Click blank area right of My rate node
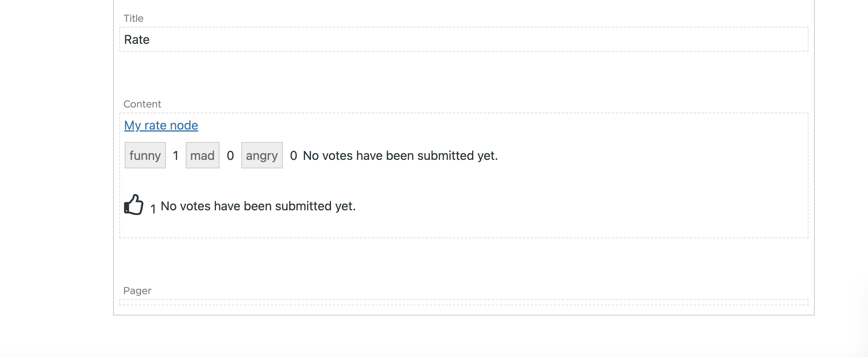The image size is (868, 357). click(x=466, y=125)
